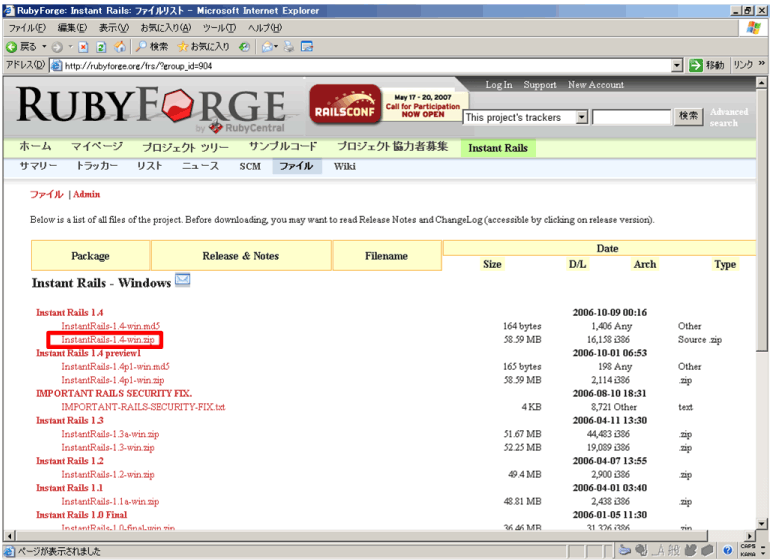This screenshot has width=770, height=560.
Task: Click the RubyForge logo
Action: [151, 108]
